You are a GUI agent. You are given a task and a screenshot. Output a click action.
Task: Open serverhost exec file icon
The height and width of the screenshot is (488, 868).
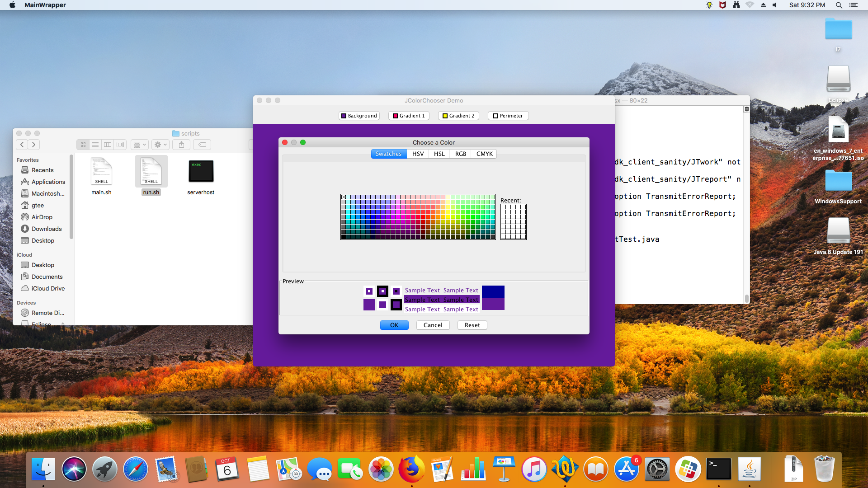[x=201, y=172]
